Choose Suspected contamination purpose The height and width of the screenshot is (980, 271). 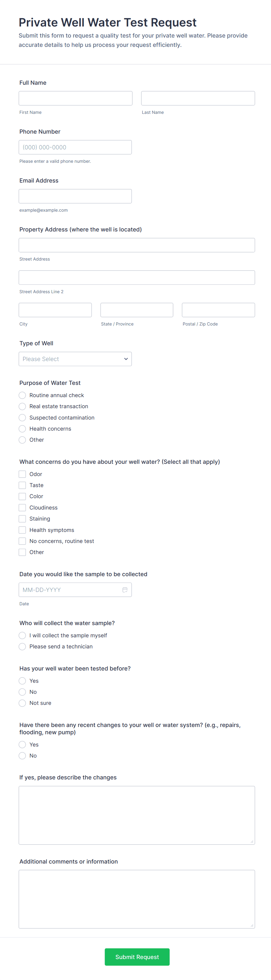(22, 417)
